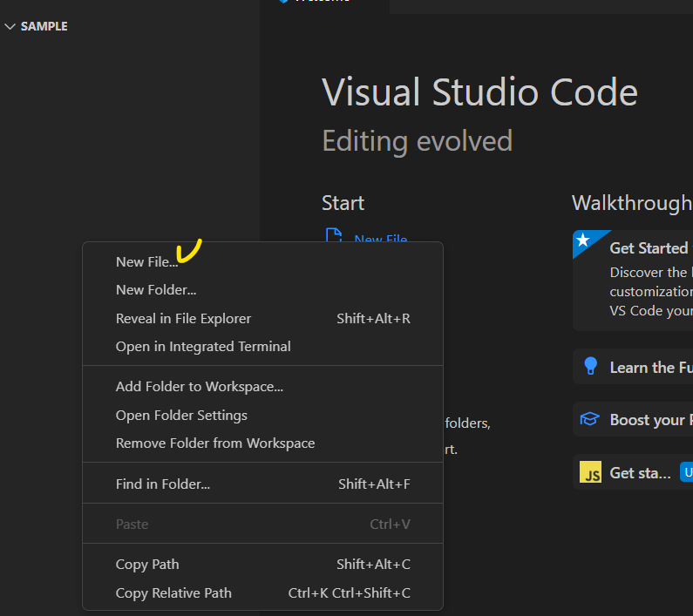The height and width of the screenshot is (616, 693).
Task: Click the Walkthroughs section heading
Action: pos(633,203)
